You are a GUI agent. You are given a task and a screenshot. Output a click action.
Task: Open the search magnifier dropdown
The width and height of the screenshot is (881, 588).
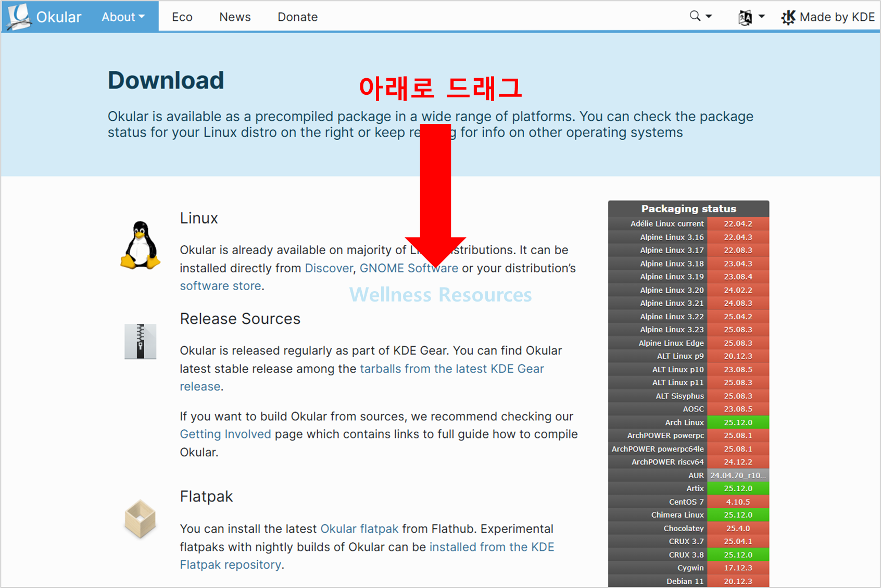700,17
